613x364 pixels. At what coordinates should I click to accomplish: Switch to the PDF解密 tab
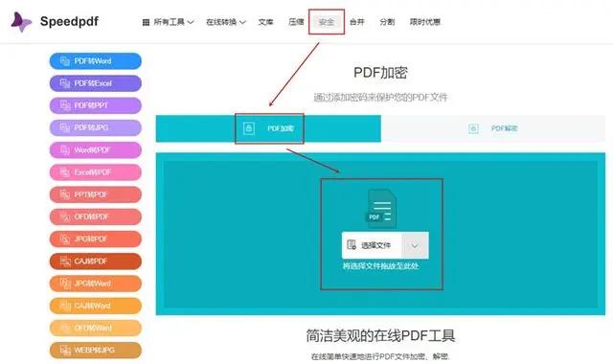click(493, 128)
